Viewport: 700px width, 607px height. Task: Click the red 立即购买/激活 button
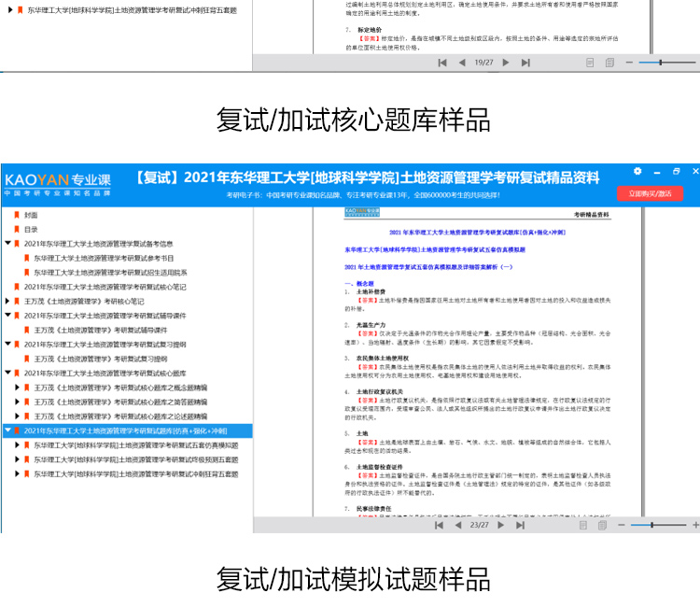650,193
